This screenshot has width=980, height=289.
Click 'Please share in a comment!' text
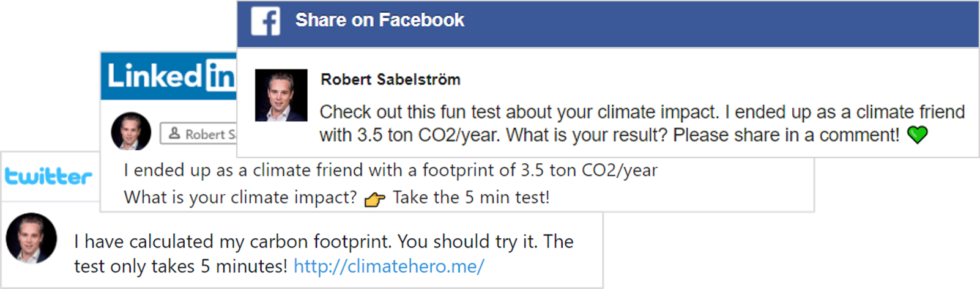[x=786, y=135]
